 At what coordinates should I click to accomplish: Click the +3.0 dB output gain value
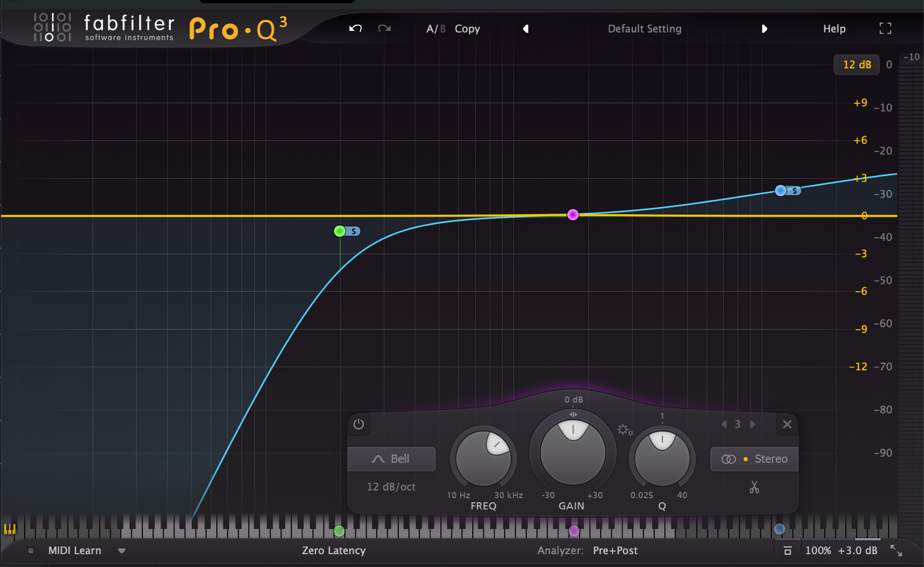coord(858,550)
